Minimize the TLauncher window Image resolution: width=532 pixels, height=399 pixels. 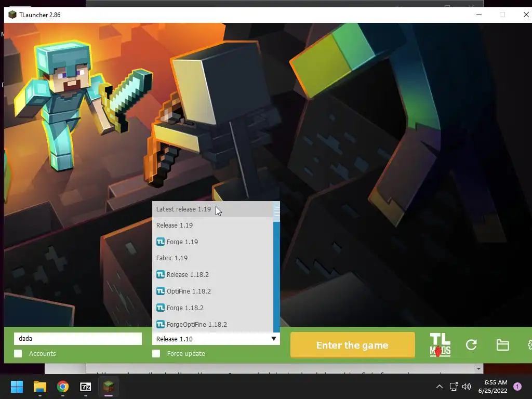tap(478, 15)
